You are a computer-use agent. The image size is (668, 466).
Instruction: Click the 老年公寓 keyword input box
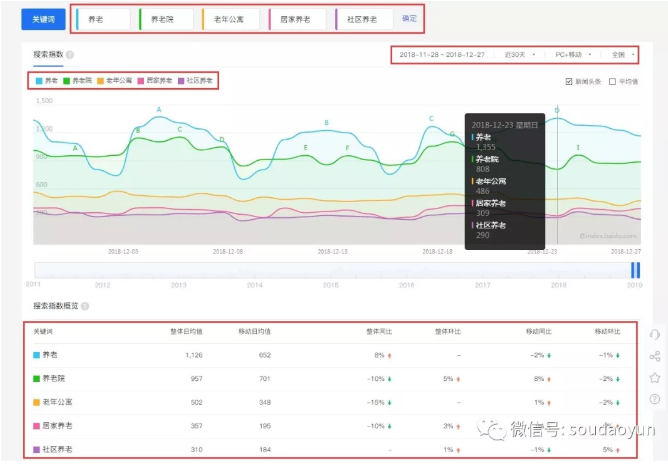tap(232, 18)
